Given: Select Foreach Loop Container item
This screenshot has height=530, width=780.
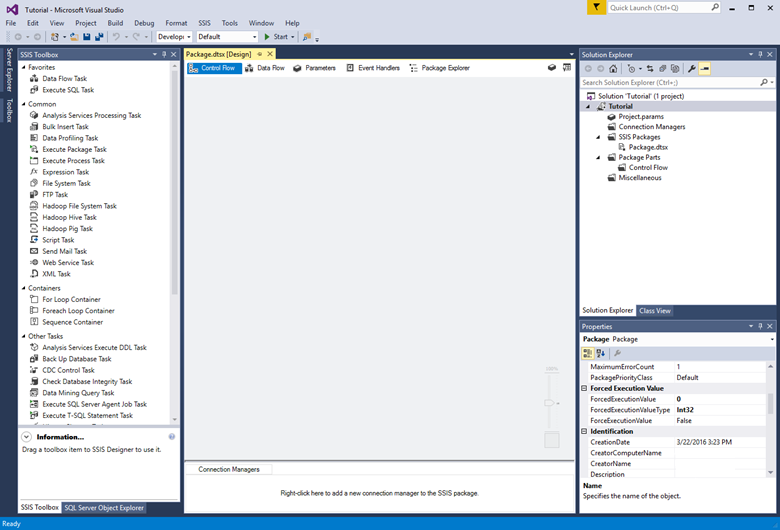Looking at the screenshot, I should coord(78,311).
